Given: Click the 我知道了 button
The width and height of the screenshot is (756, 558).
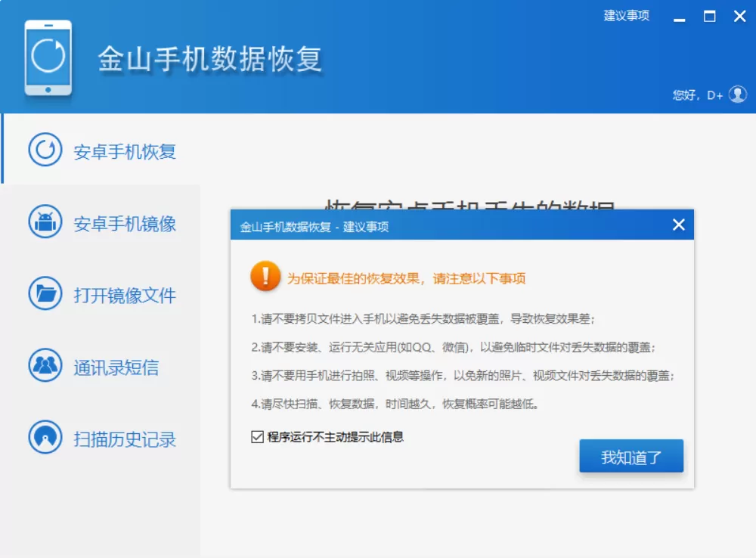Looking at the screenshot, I should (x=631, y=456).
